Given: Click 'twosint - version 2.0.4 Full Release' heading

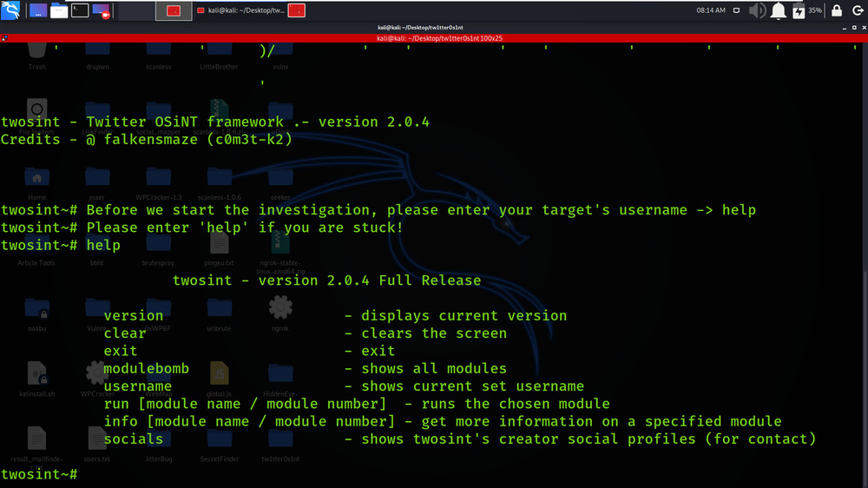Looking at the screenshot, I should coord(326,280).
